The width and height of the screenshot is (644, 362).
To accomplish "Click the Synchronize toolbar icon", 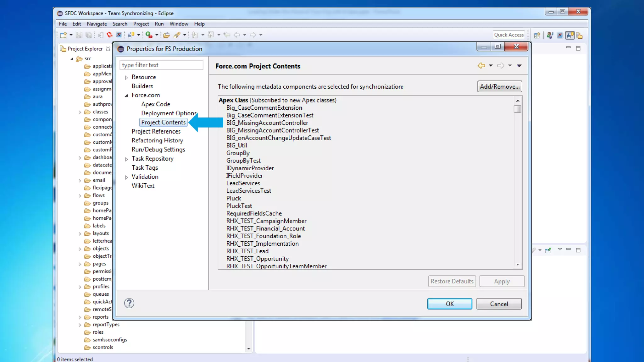I will 131,35.
